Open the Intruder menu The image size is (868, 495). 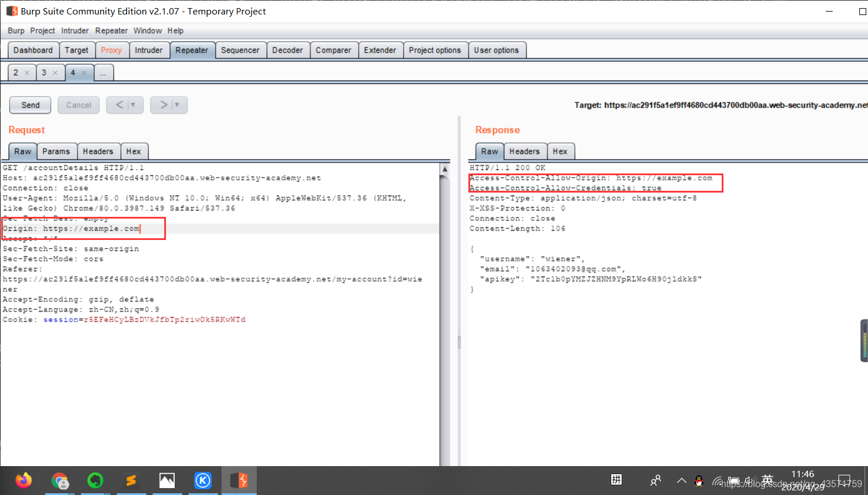point(75,31)
